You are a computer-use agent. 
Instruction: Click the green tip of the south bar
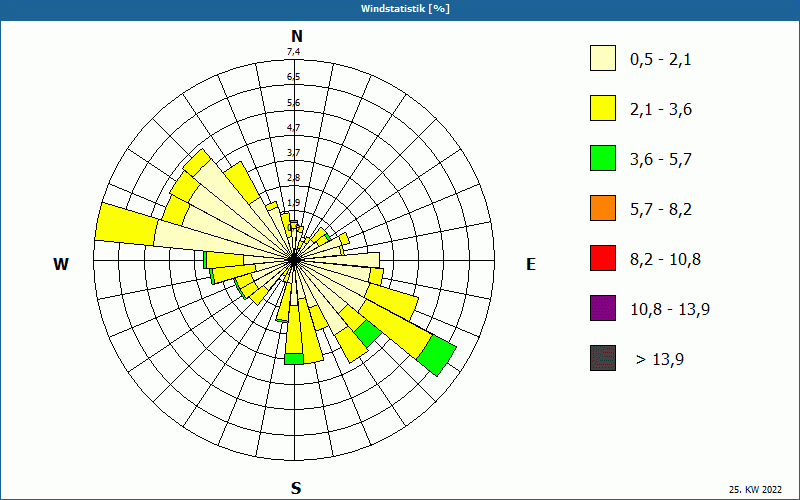294,359
